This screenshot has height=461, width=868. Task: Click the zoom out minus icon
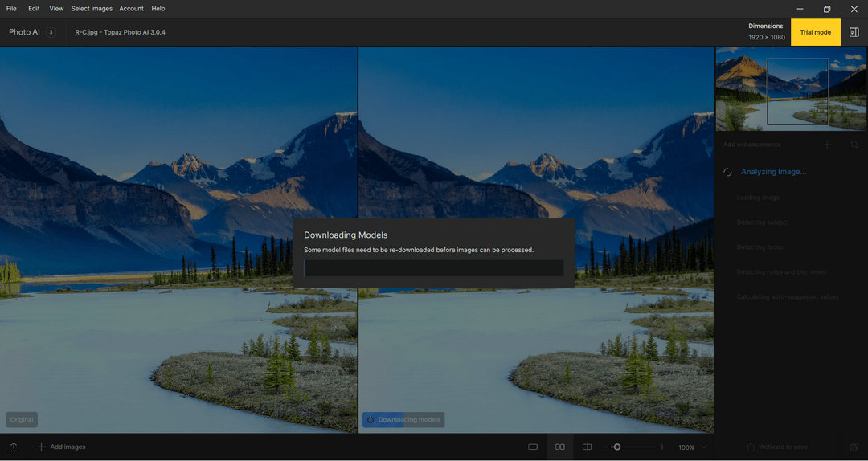pos(607,447)
